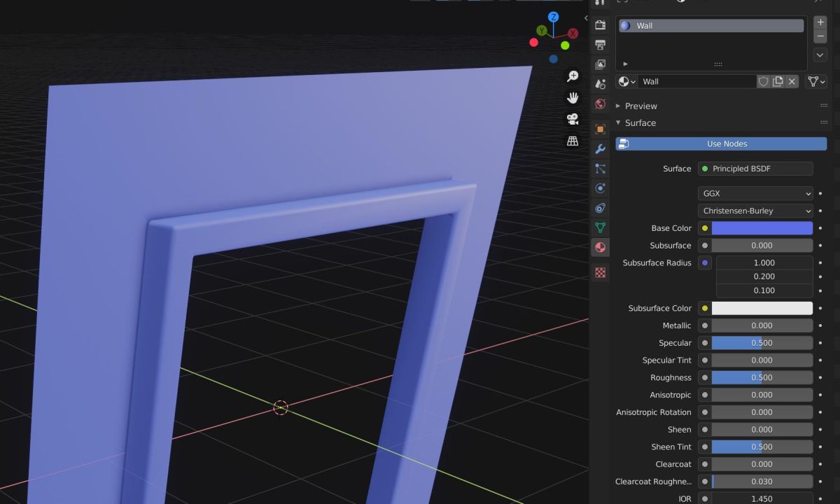Open the View Layer properties tab
Image resolution: width=840 pixels, height=504 pixels.
(x=600, y=64)
